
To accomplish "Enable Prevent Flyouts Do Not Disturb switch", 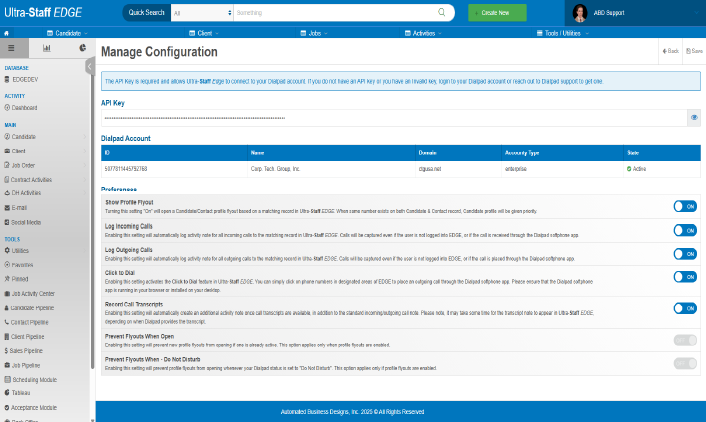I will point(685,363).
